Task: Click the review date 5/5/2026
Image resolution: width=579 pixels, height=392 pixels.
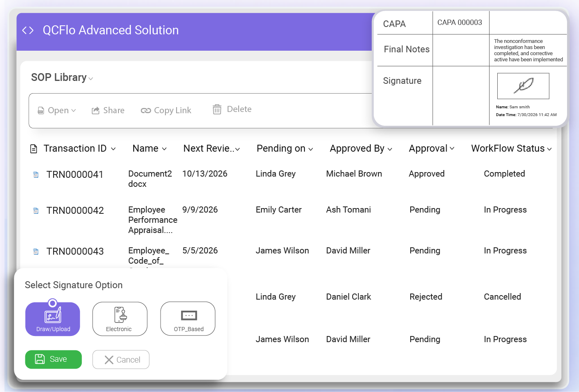Action: coord(200,251)
